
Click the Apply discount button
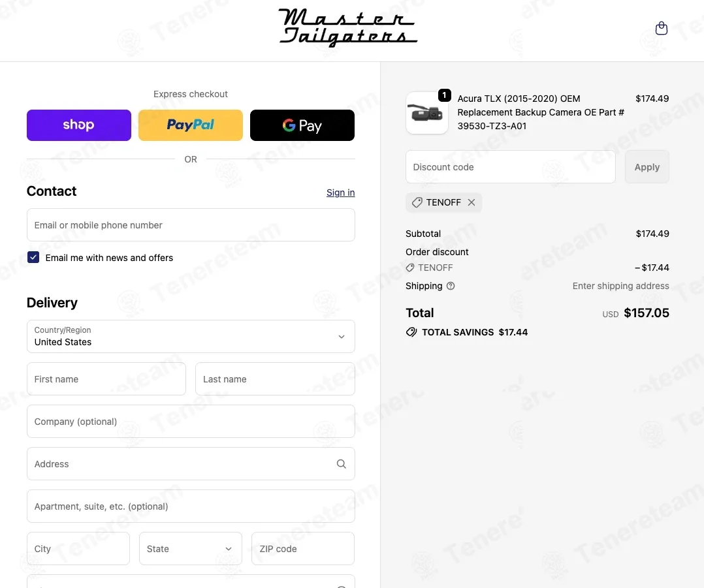[x=647, y=167]
